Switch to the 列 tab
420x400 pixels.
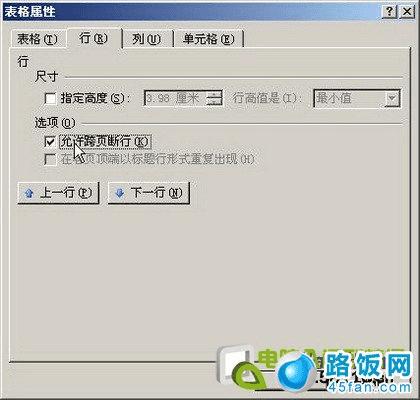147,39
